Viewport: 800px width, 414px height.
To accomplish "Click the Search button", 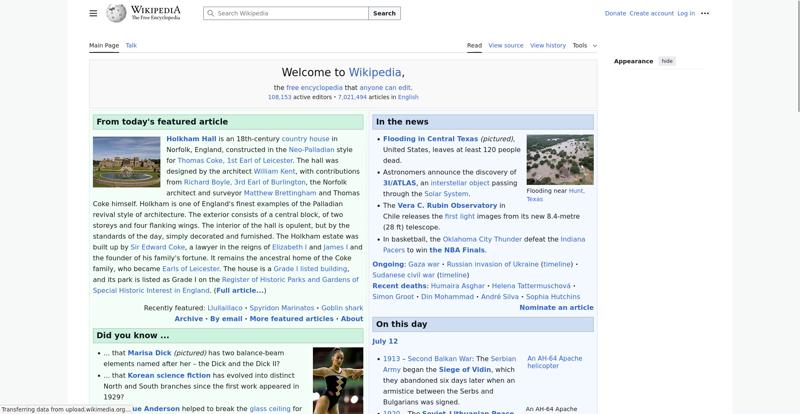I will (384, 13).
